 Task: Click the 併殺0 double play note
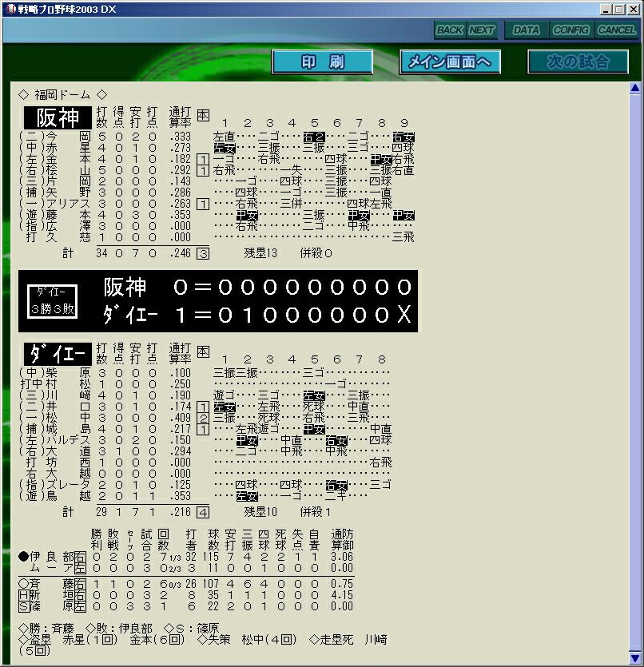[x=316, y=253]
